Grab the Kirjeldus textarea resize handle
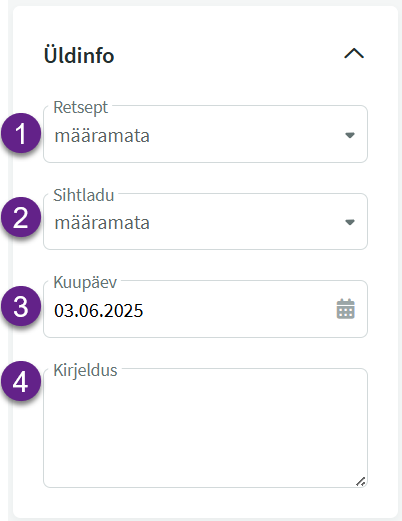 click(x=361, y=482)
